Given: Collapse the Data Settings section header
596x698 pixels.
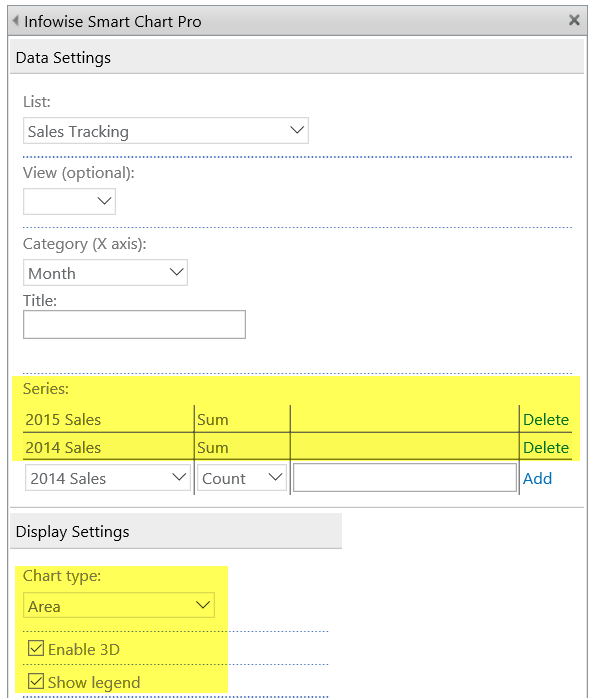Looking at the screenshot, I should point(297,57).
